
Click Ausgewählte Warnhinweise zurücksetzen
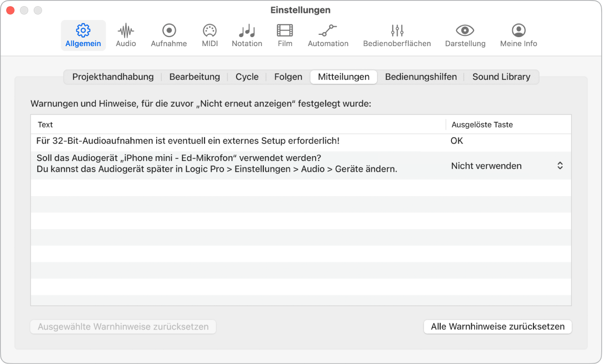[123, 327]
